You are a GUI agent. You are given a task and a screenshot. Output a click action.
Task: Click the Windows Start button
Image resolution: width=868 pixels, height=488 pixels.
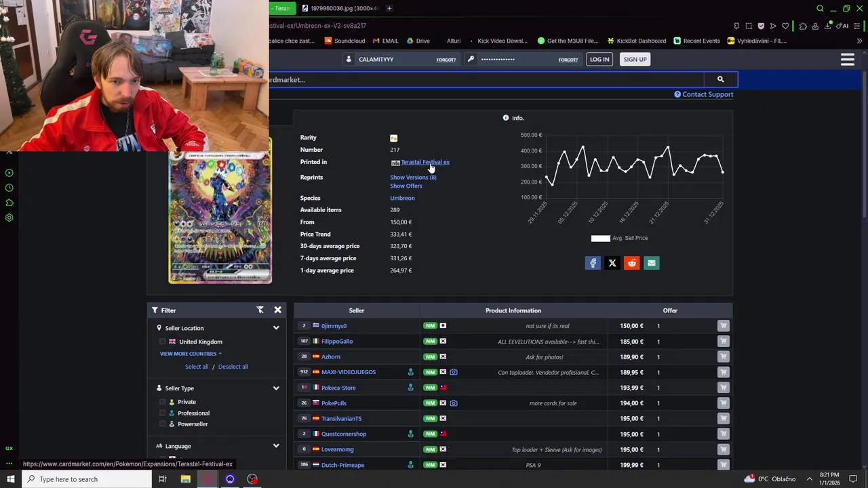[x=10, y=479]
